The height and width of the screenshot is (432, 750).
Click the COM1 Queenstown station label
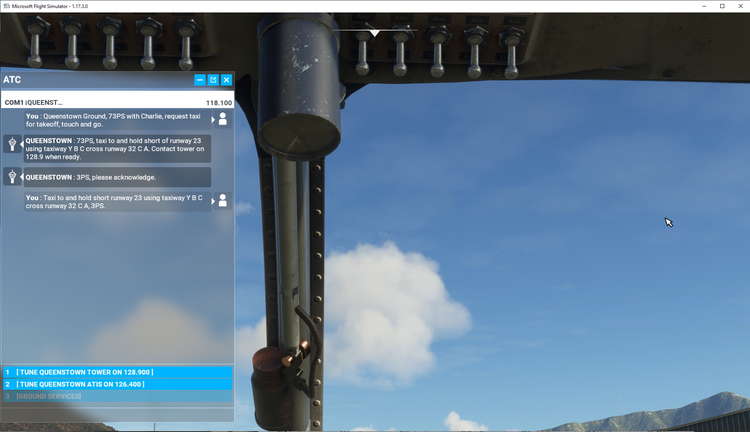coord(34,102)
